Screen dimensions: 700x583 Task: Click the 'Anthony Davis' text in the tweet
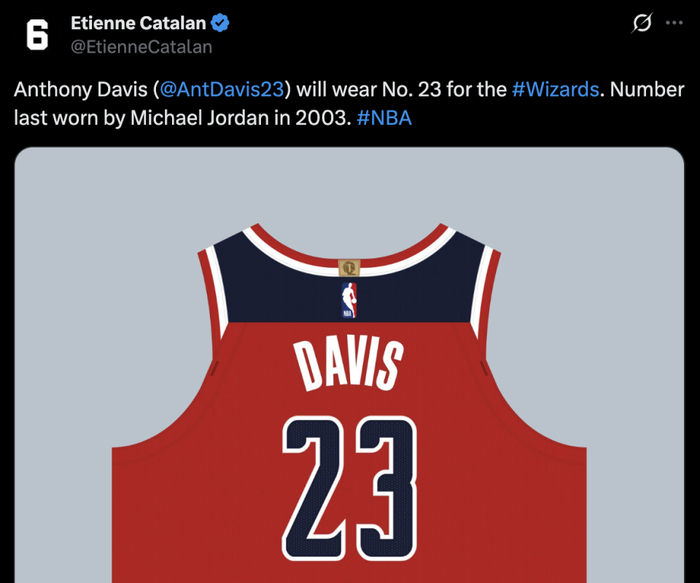[80, 89]
